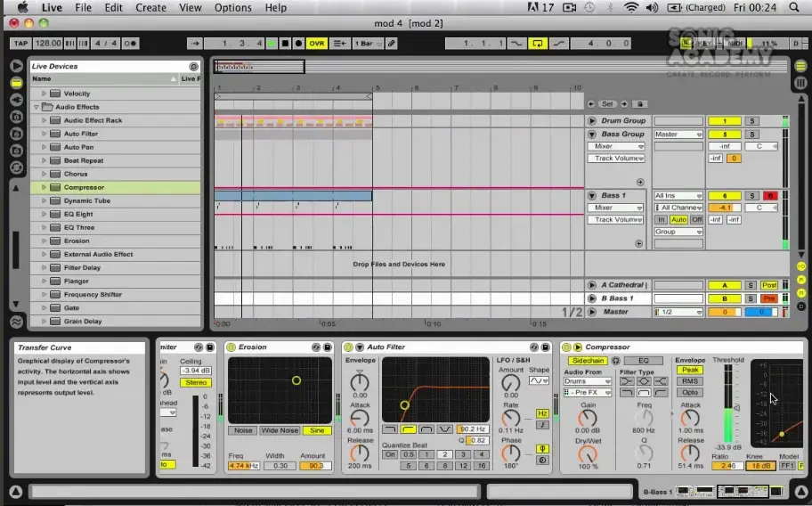The image size is (812, 506).
Task: Toggle OVR overdub switch
Action: 316,44
